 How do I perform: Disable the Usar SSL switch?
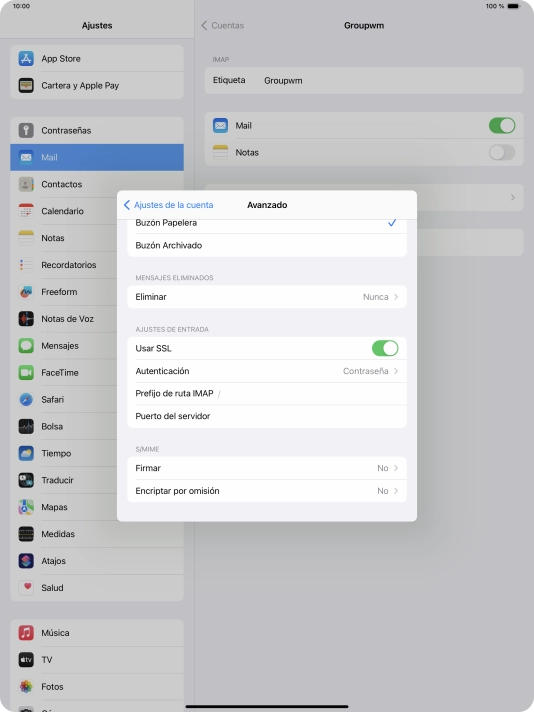tap(385, 348)
